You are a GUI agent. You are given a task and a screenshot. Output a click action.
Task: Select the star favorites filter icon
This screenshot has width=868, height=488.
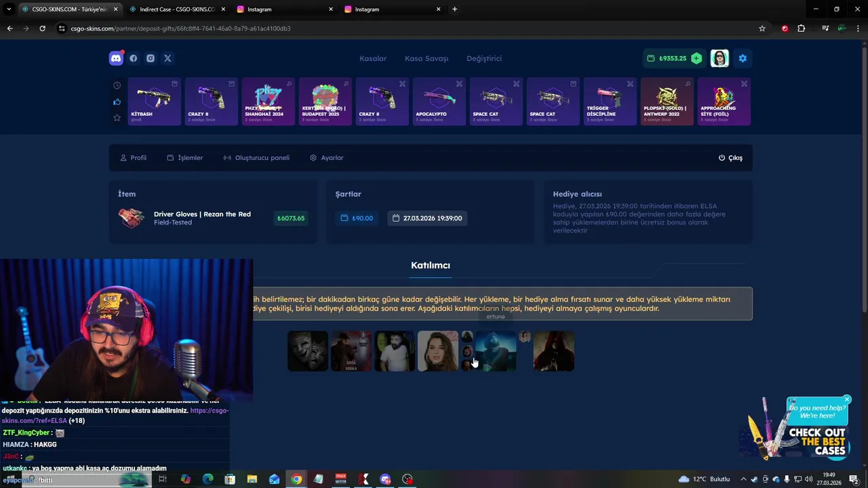pos(117,118)
